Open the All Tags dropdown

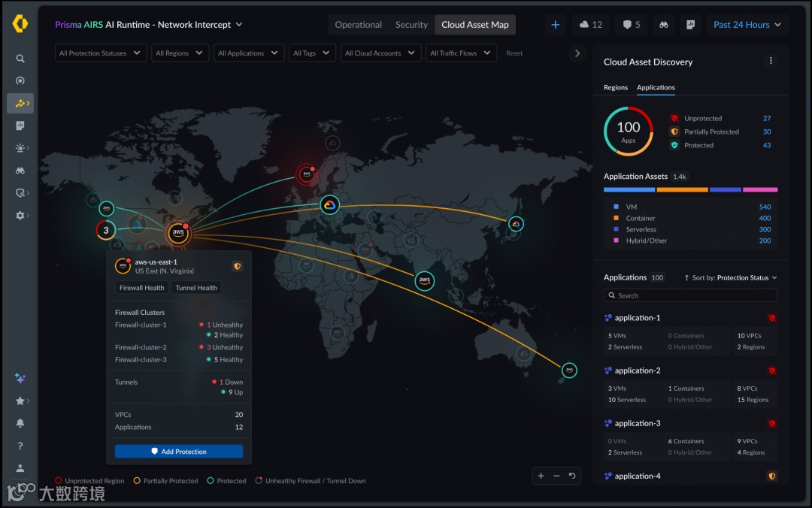(312, 53)
